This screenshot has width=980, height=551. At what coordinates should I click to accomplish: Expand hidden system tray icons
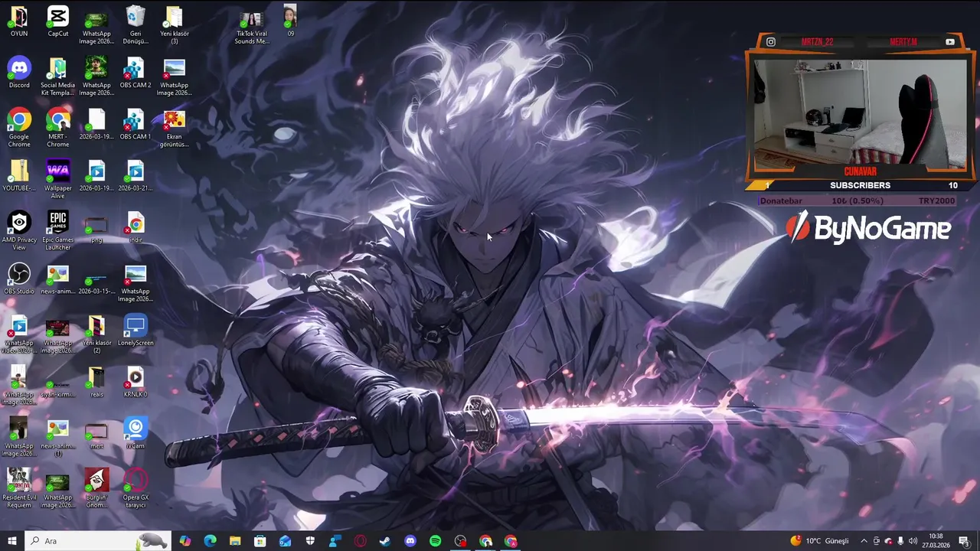point(864,541)
